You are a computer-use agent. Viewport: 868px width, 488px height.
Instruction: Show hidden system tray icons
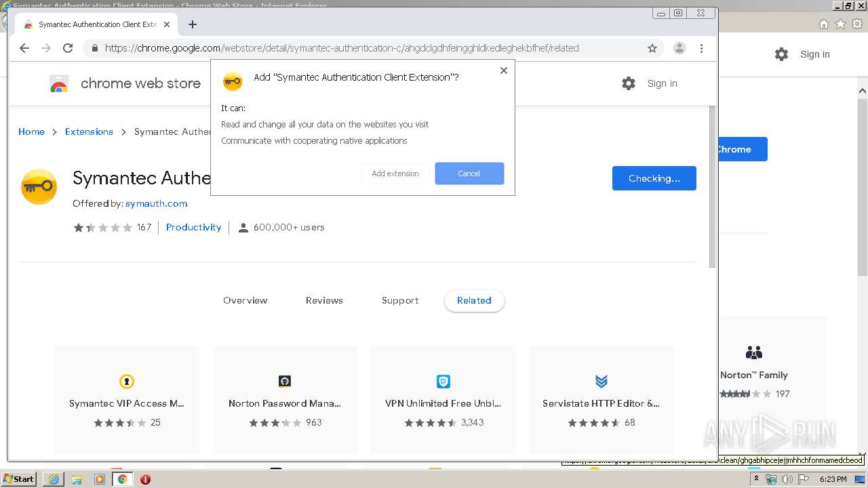tap(757, 479)
